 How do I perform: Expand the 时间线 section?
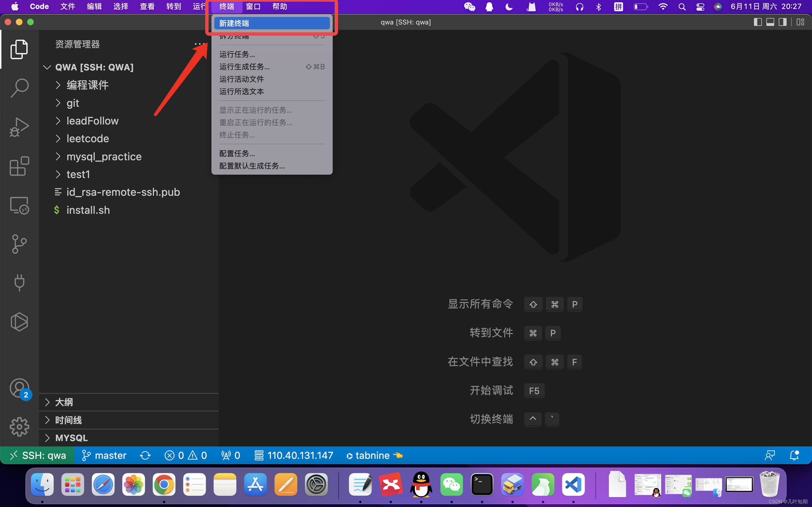click(68, 420)
